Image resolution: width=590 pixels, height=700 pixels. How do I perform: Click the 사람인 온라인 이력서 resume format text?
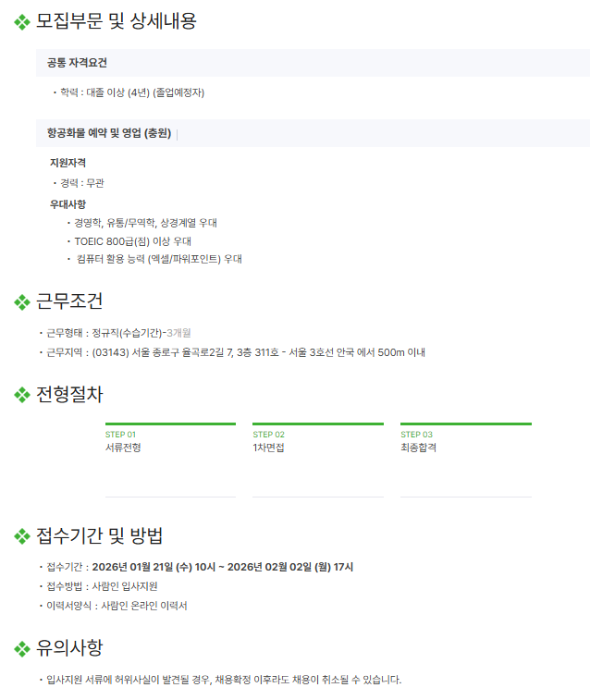[138, 606]
